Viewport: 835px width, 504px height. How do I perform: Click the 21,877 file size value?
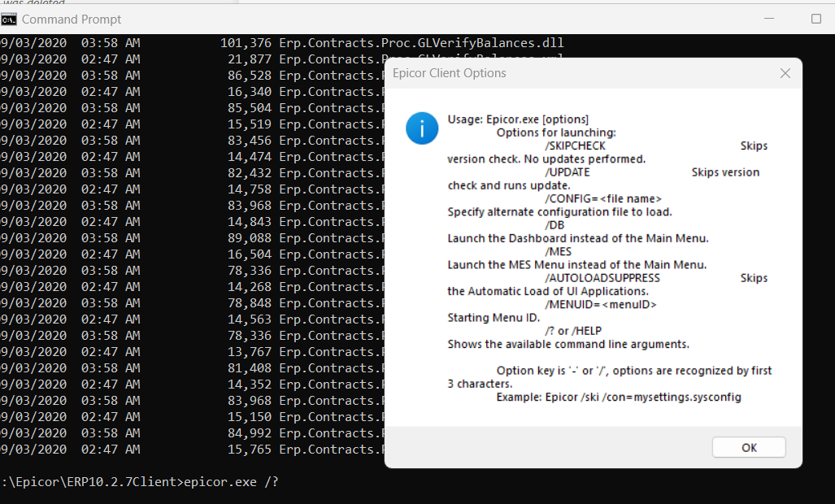[250, 59]
